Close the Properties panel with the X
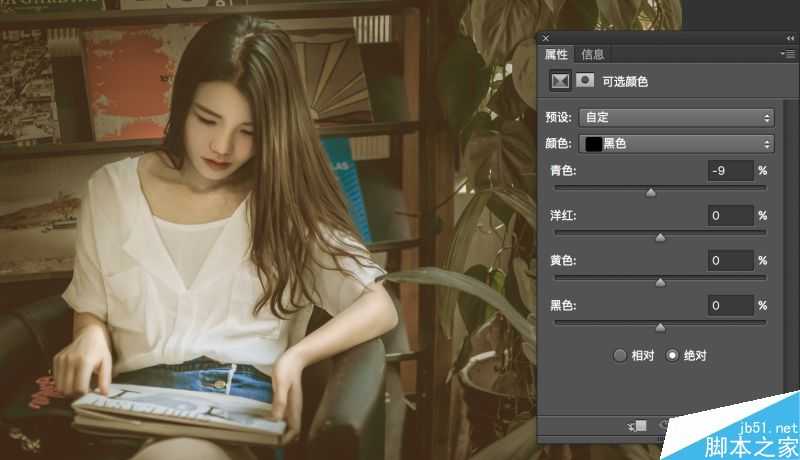Screen dimensions: 800x460 [546, 38]
